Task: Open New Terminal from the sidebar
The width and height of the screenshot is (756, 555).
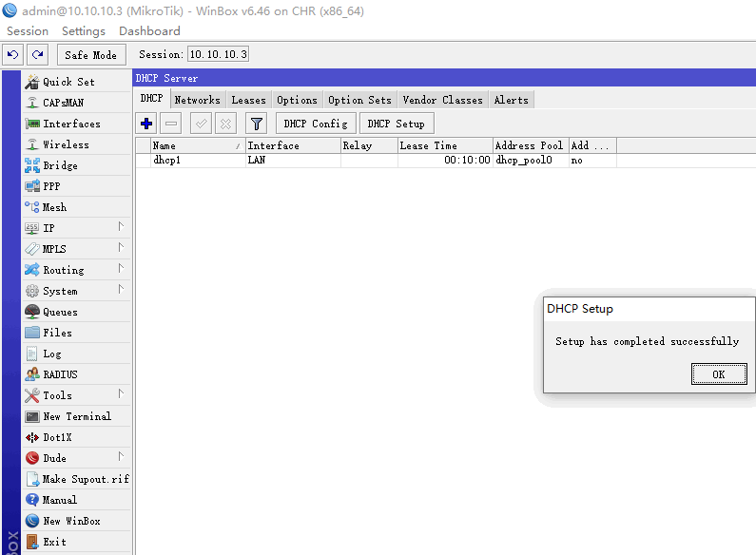Action: click(77, 416)
